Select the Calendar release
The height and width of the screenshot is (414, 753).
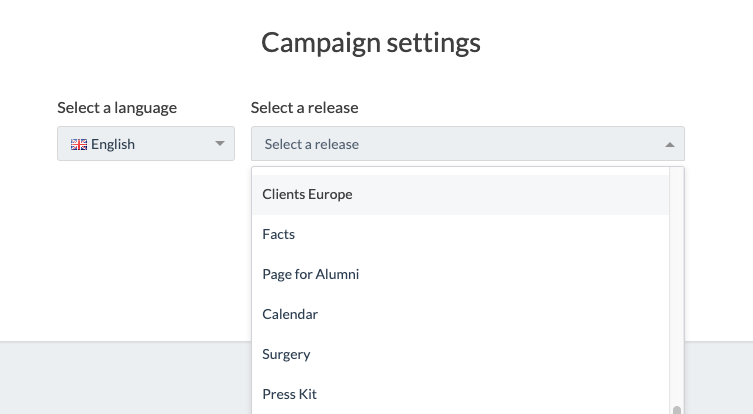tap(461, 314)
